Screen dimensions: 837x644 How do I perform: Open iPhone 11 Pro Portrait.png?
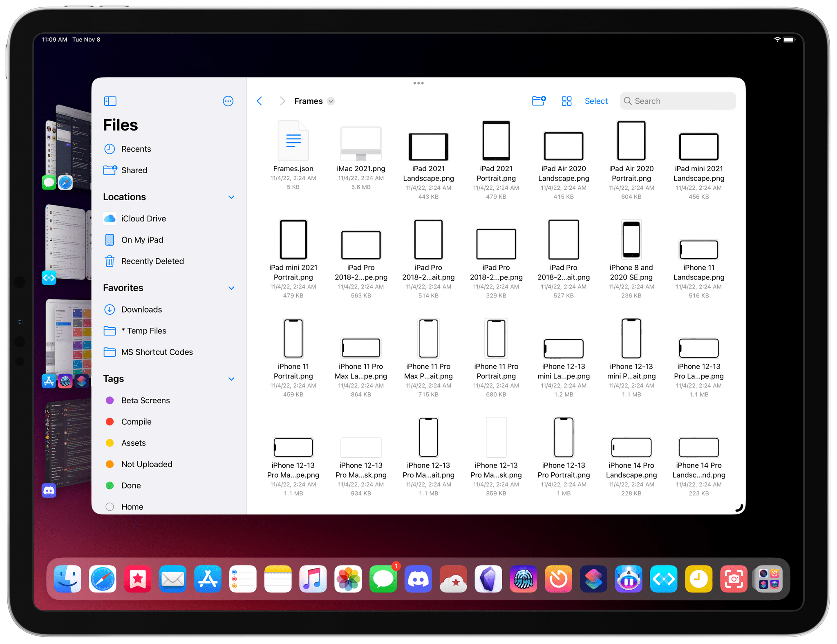click(496, 338)
